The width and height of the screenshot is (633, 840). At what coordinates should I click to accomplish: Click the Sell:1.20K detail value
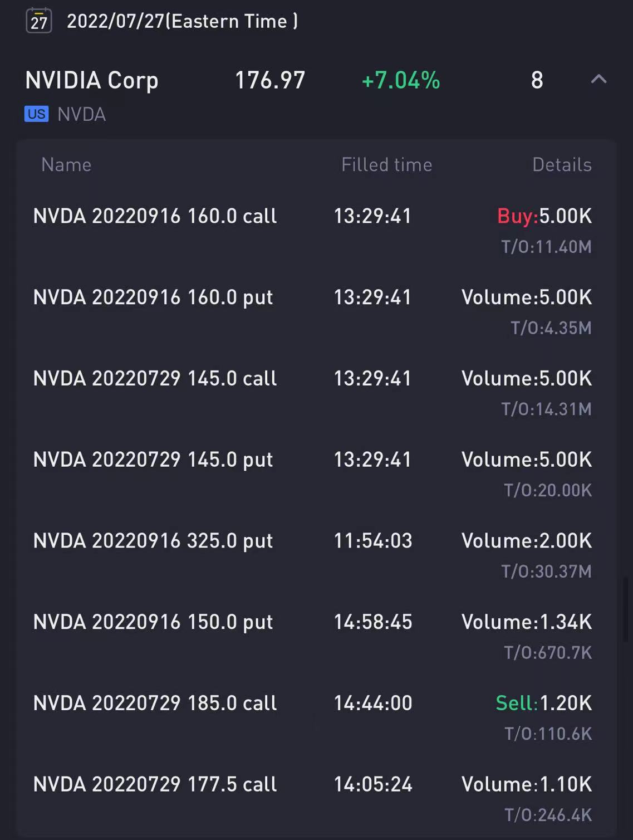click(x=544, y=703)
